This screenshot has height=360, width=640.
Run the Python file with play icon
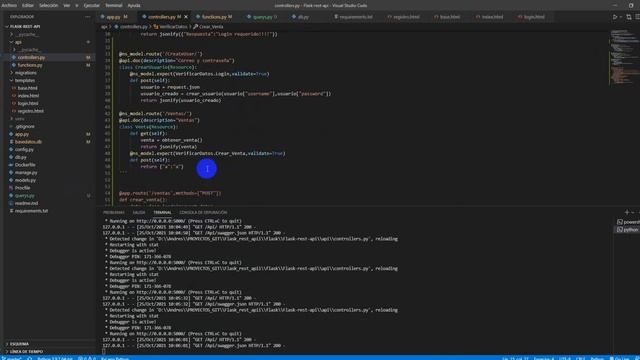coord(615,17)
